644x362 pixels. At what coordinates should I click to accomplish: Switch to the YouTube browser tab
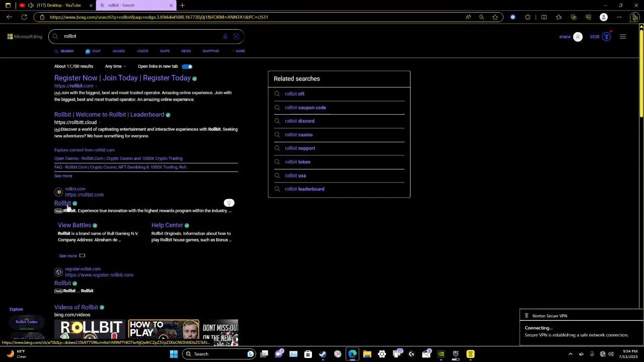pyautogui.click(x=55, y=6)
